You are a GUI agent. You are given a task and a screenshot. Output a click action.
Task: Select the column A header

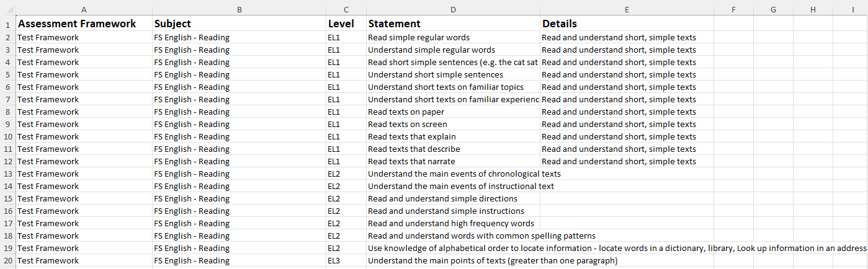pos(84,9)
